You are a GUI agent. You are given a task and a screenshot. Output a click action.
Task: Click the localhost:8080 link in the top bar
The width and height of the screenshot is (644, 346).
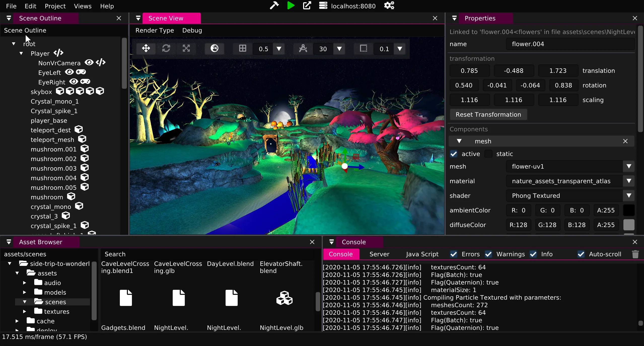click(353, 6)
